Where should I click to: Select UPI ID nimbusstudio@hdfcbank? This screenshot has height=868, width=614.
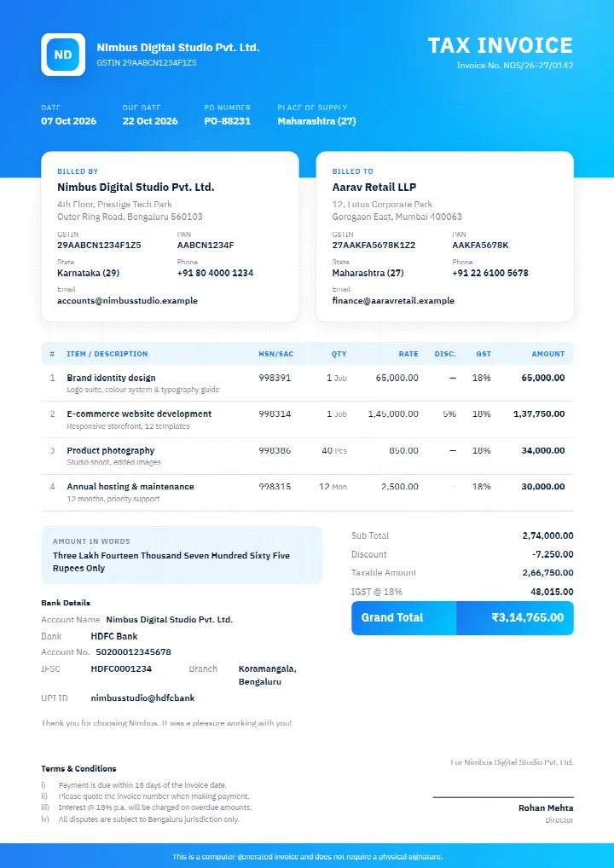[143, 698]
